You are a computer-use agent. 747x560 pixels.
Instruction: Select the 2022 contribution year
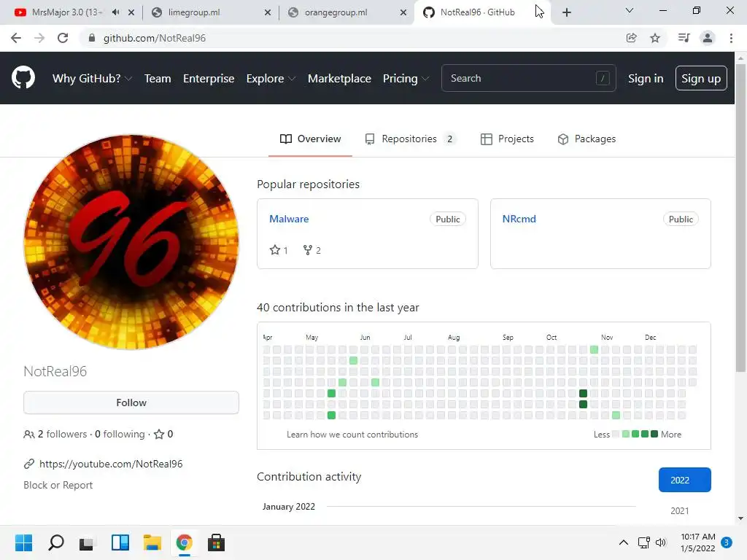pos(684,480)
